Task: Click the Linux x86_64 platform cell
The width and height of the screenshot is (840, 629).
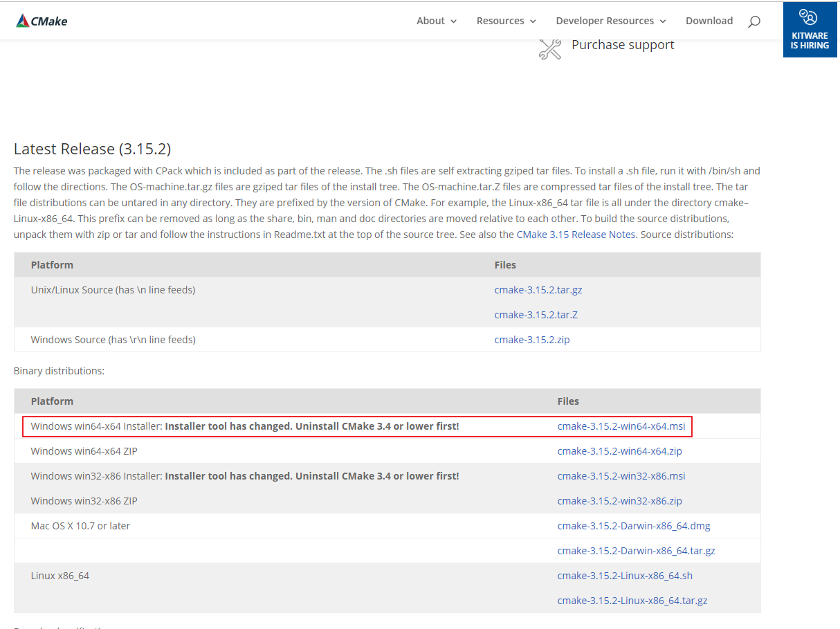Action: tap(60, 576)
